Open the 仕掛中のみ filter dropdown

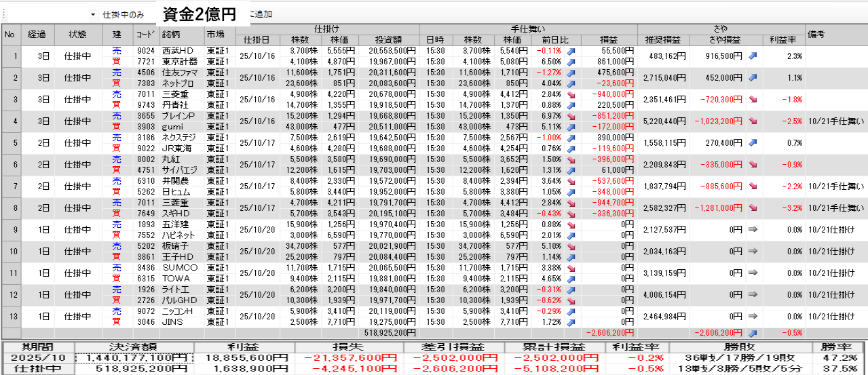point(92,14)
